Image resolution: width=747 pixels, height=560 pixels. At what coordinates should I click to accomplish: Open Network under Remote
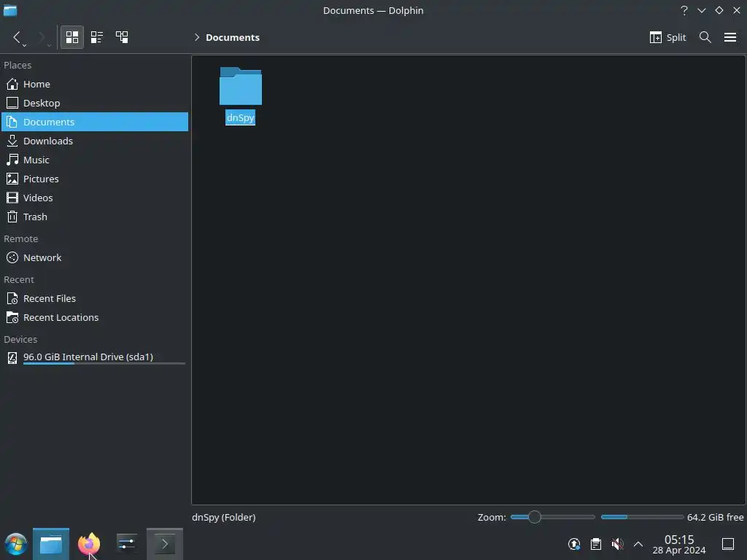point(94,257)
